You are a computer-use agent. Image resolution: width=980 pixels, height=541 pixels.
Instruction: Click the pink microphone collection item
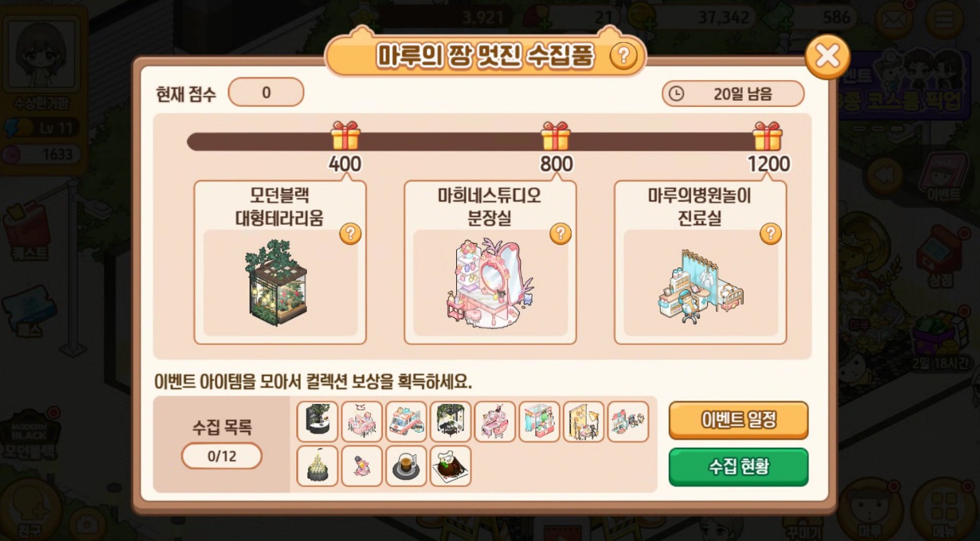pos(362,466)
